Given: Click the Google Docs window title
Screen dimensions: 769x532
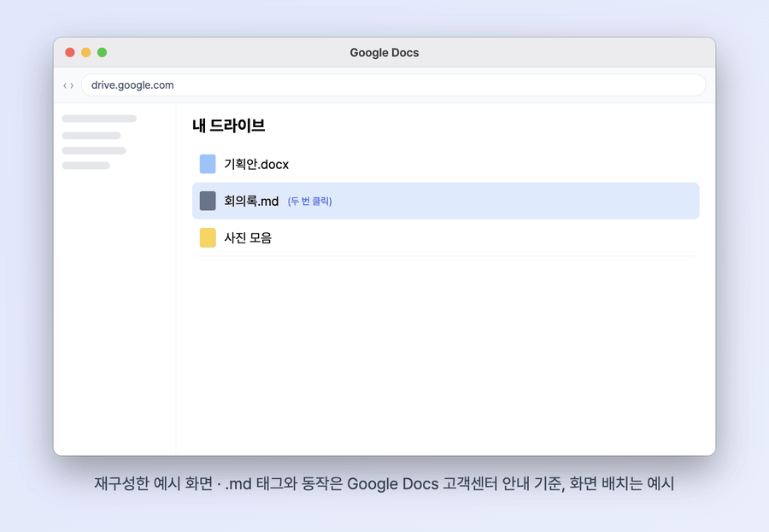Looking at the screenshot, I should (384, 52).
